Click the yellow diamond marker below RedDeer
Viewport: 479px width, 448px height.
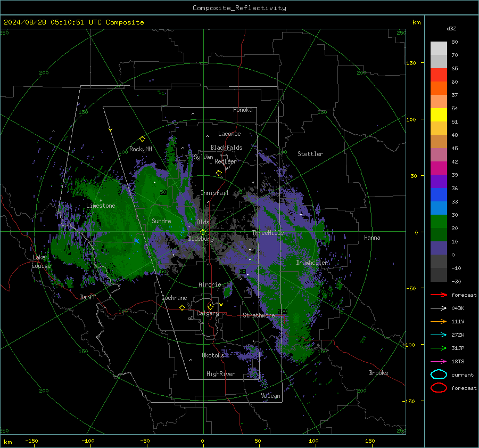[x=219, y=173]
